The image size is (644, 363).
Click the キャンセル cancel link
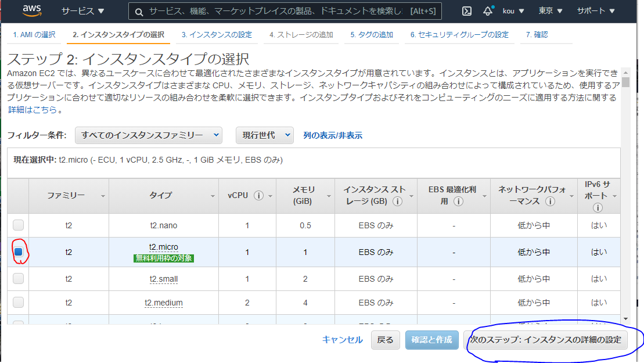[x=343, y=340]
